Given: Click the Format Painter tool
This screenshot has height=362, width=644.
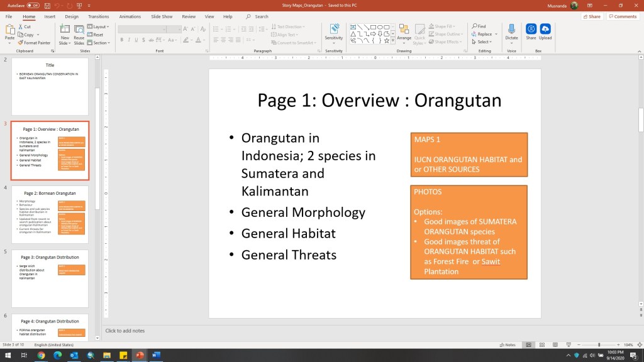Looking at the screenshot, I should (34, 43).
